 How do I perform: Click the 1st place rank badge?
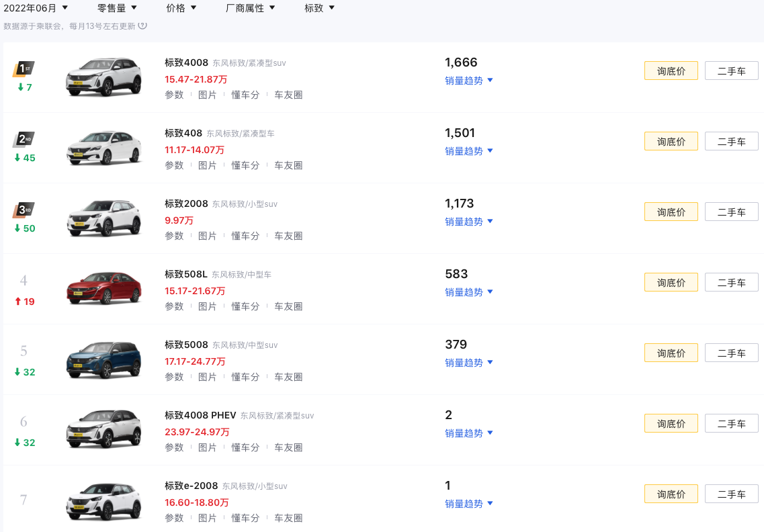pos(24,69)
